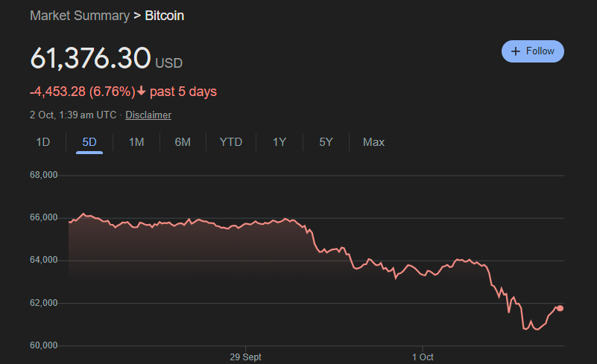Screen dimensions: 597x364
Task: Click the 61,376.30 price value
Action: (90, 58)
